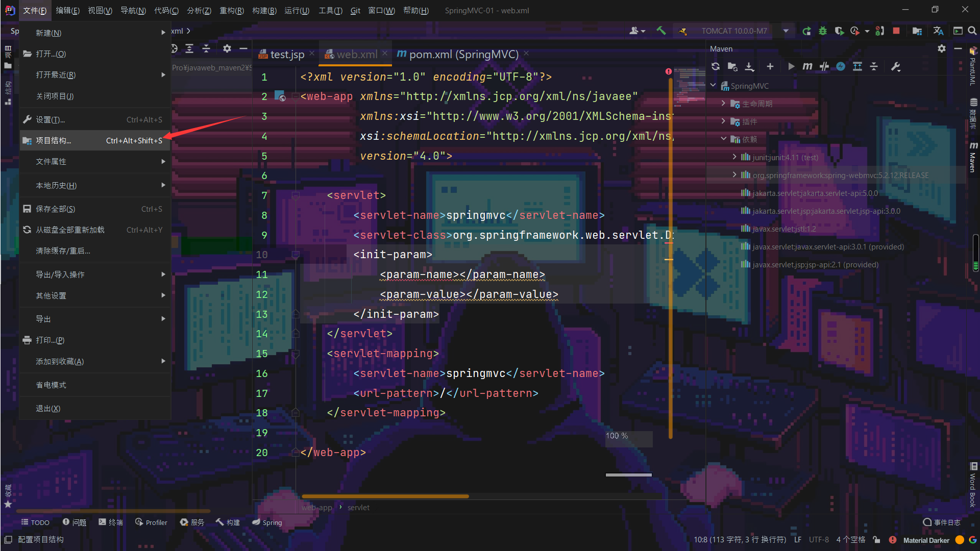Screen dimensions: 980x551
Task: Execute Maven goal with the m icon
Action: pyautogui.click(x=807, y=66)
